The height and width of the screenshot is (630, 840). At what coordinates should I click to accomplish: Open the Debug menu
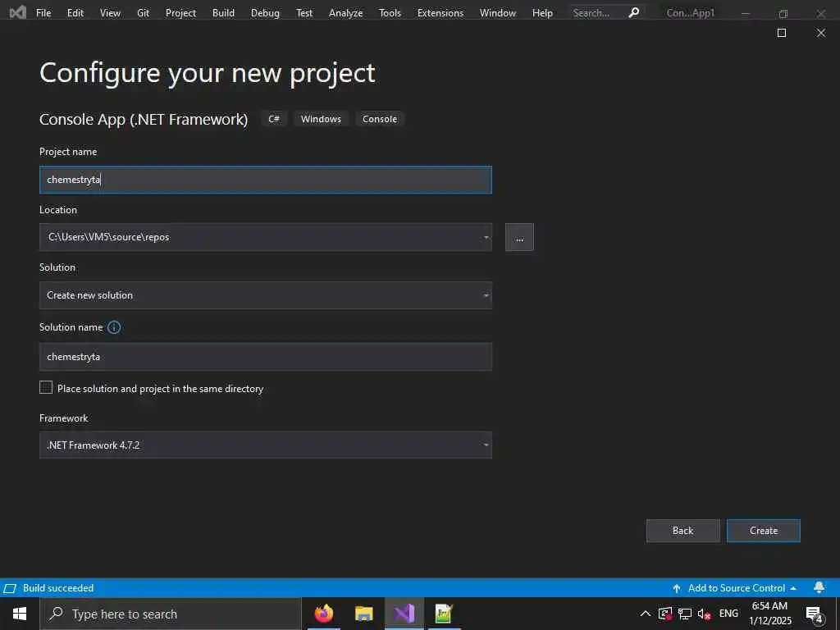265,13
